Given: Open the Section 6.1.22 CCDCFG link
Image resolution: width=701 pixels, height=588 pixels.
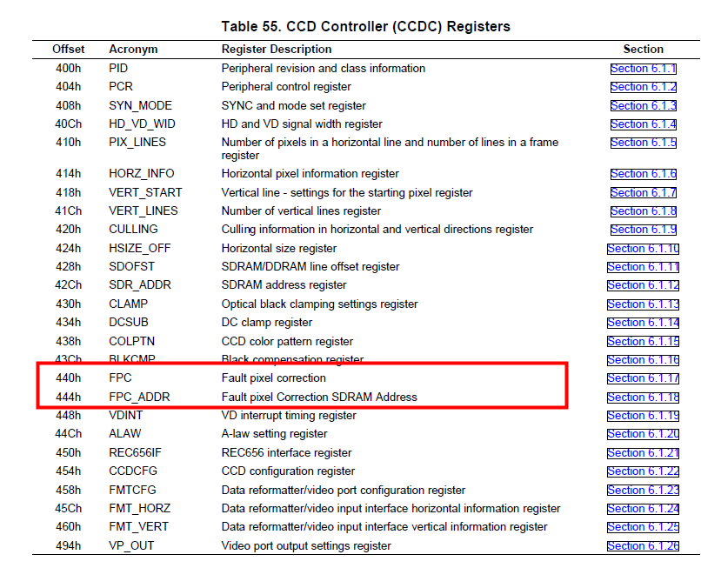Looking at the screenshot, I should pyautogui.click(x=643, y=471).
